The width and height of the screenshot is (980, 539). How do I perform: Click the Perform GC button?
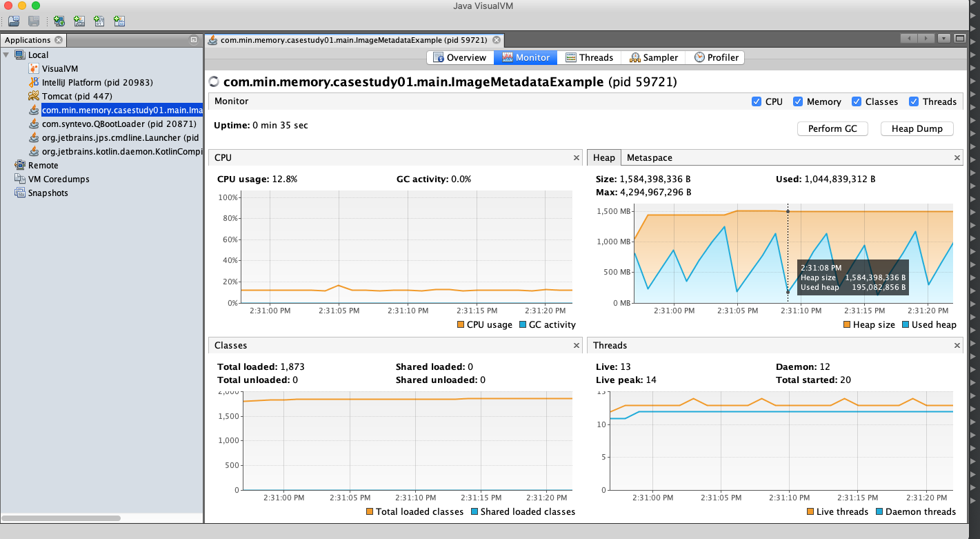[832, 128]
